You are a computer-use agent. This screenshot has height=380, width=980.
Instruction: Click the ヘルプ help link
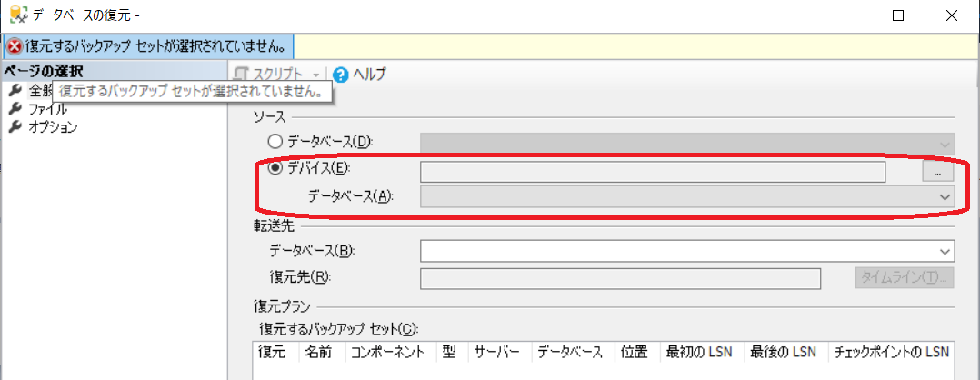369,75
